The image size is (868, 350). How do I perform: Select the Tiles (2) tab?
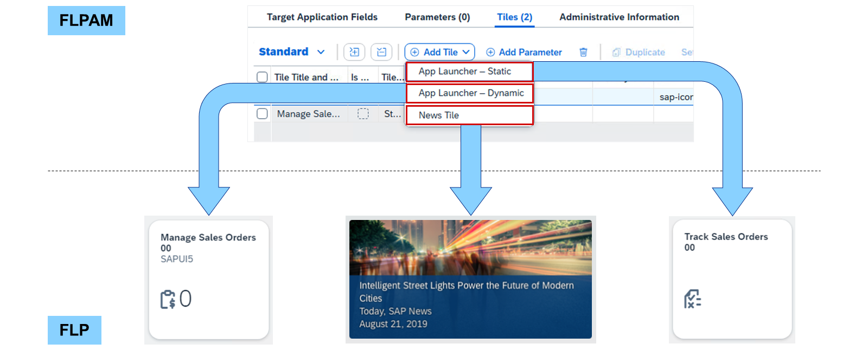[x=514, y=17]
